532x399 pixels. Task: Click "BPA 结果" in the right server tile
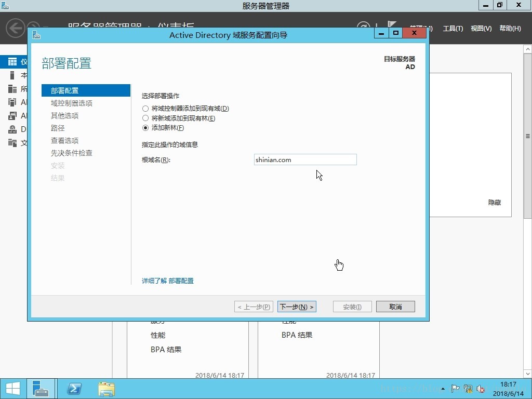(x=297, y=335)
